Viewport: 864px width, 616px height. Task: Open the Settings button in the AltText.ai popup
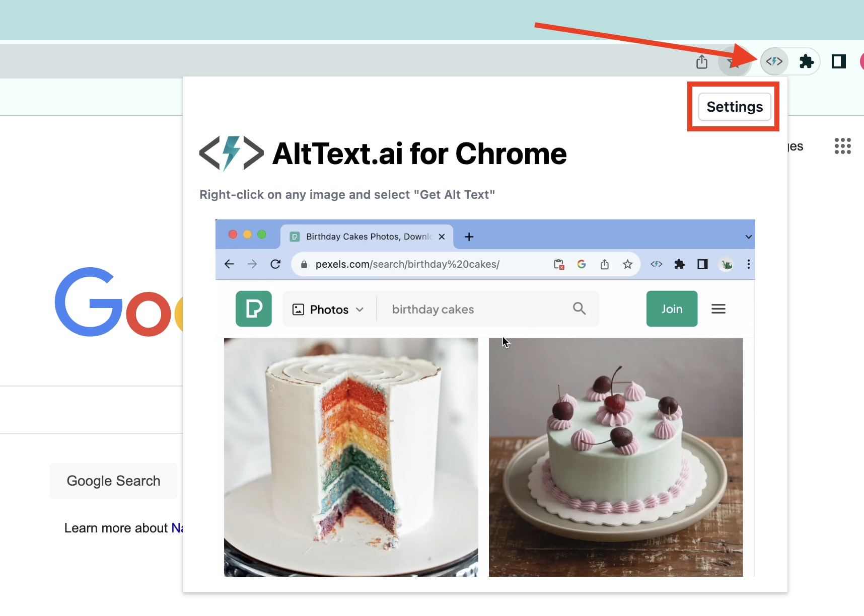tap(735, 107)
